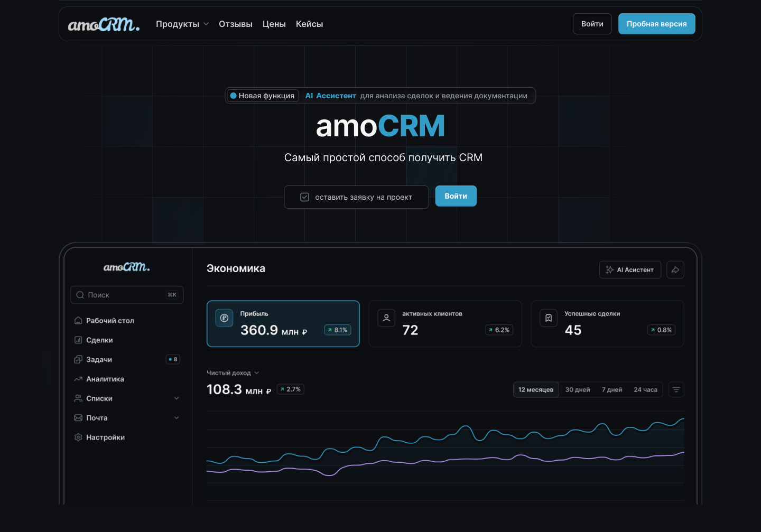Click the chart icon next to Сделки

78,340
